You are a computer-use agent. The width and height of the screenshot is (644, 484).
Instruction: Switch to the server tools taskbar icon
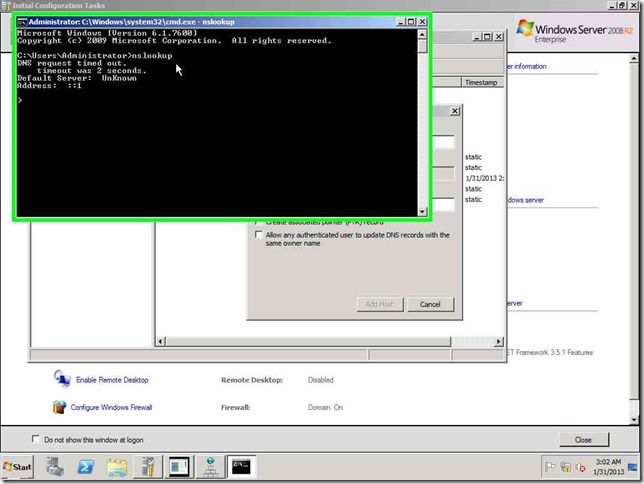pyautogui.click(x=148, y=467)
